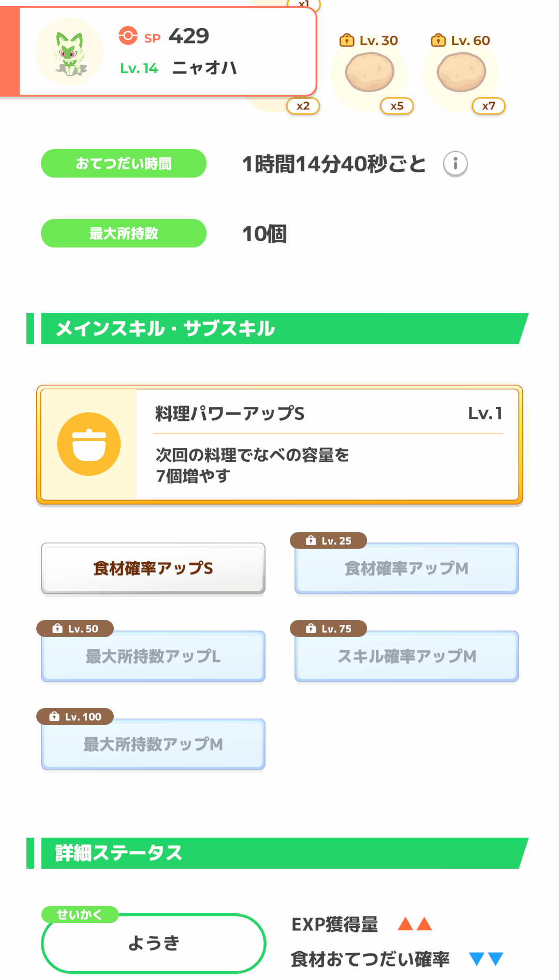Screen dimensions: 559x980
Task: Tap the locked 最大所持数アップL sub skill
Action: tap(153, 656)
